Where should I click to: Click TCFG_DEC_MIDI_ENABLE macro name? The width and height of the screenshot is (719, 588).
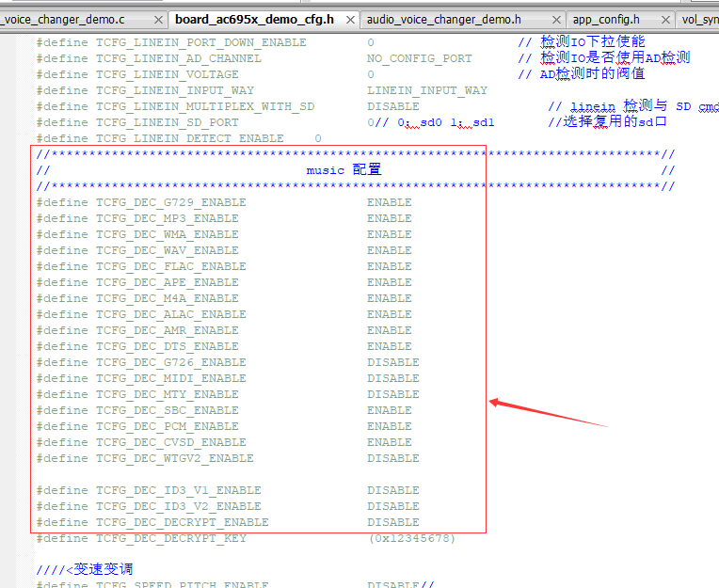171,379
